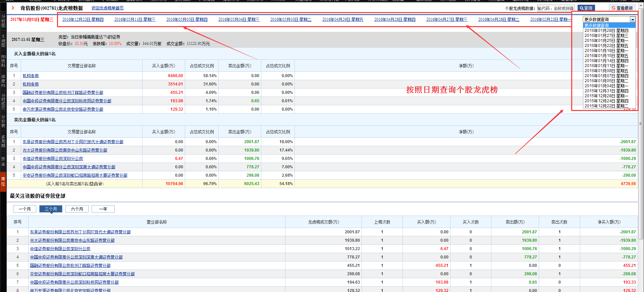Open the 2016年05月05日 星期四 date link
The image size is (644, 292).
tap(187, 19)
